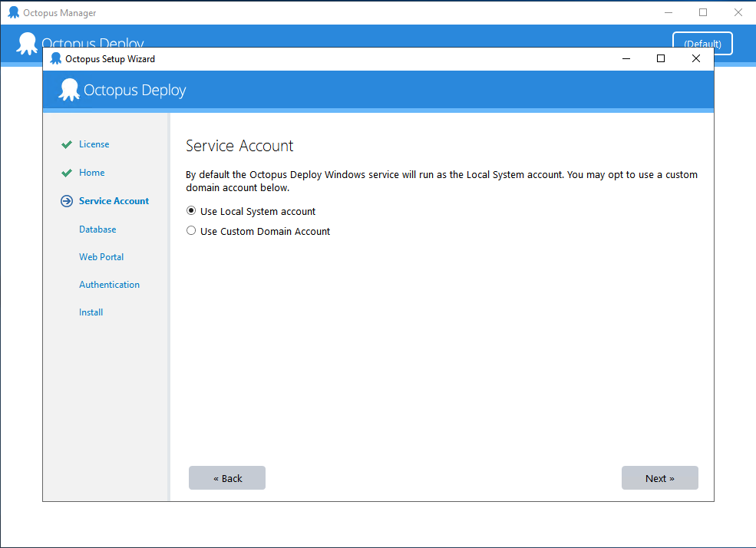Go back with the Back button
Screen dimensions: 756x548
pyautogui.click(x=227, y=478)
